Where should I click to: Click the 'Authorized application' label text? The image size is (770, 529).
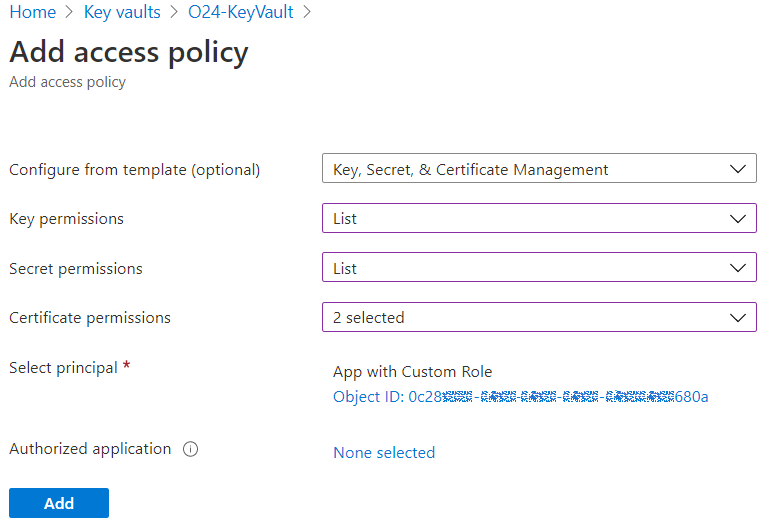[x=90, y=449]
